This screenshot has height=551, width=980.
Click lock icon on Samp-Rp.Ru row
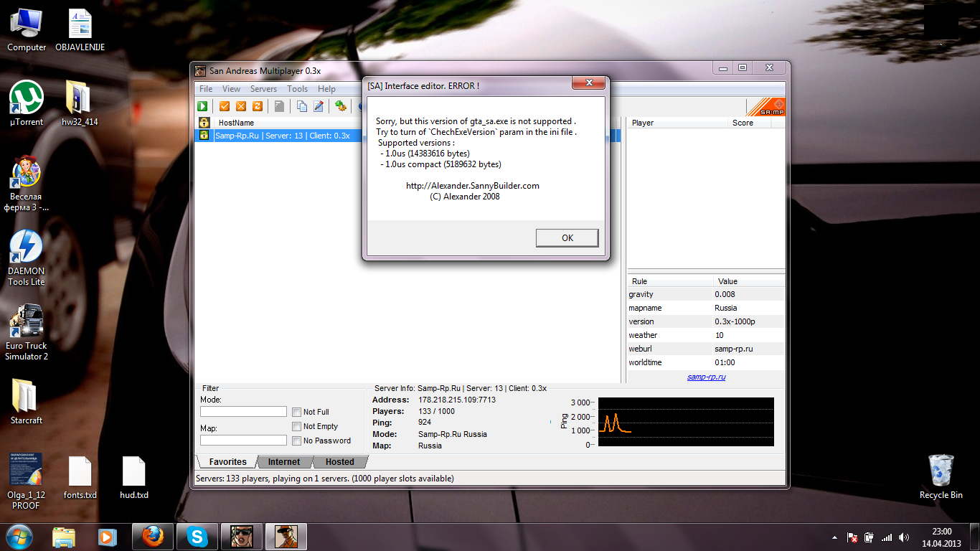click(x=204, y=135)
